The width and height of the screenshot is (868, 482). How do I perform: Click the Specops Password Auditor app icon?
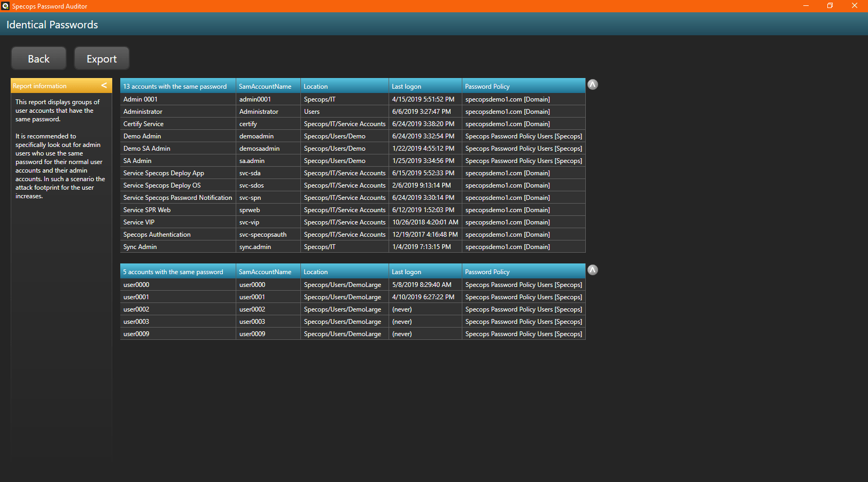pyautogui.click(x=5, y=6)
